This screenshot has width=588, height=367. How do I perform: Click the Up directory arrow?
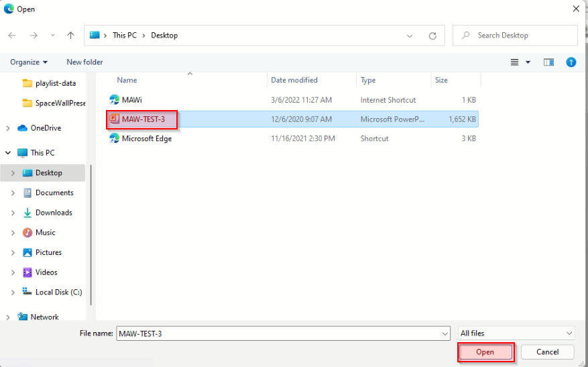click(x=71, y=36)
